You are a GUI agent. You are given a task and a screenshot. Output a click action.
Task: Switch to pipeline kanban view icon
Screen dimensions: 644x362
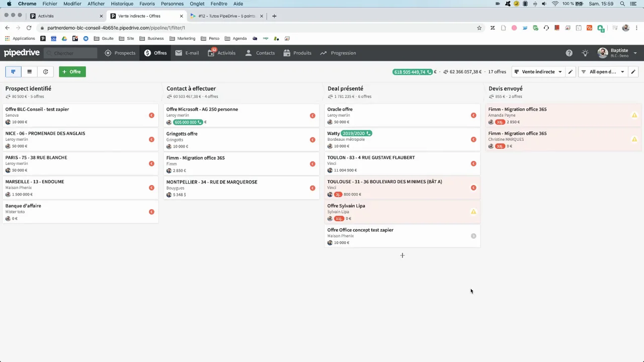[x=13, y=72]
